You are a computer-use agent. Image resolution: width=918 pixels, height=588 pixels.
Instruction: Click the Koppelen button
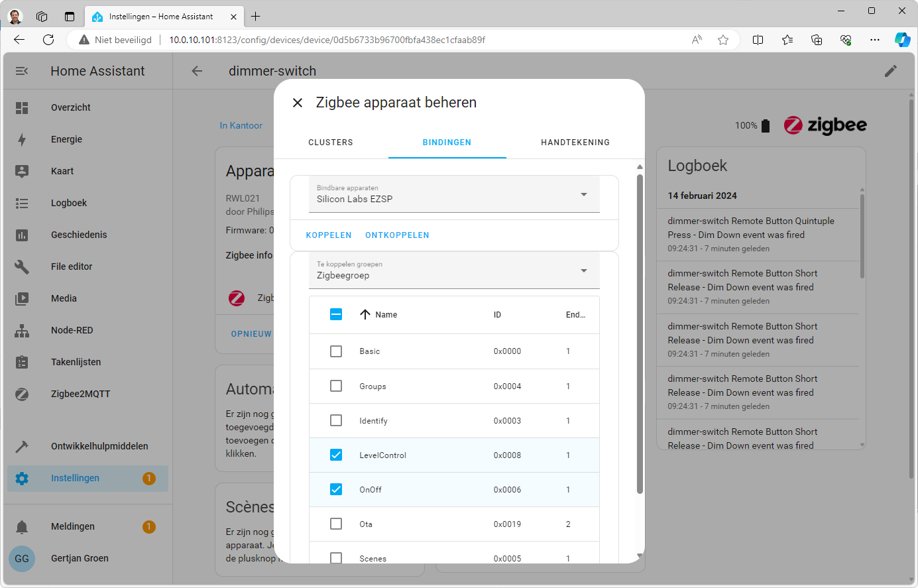coord(329,235)
